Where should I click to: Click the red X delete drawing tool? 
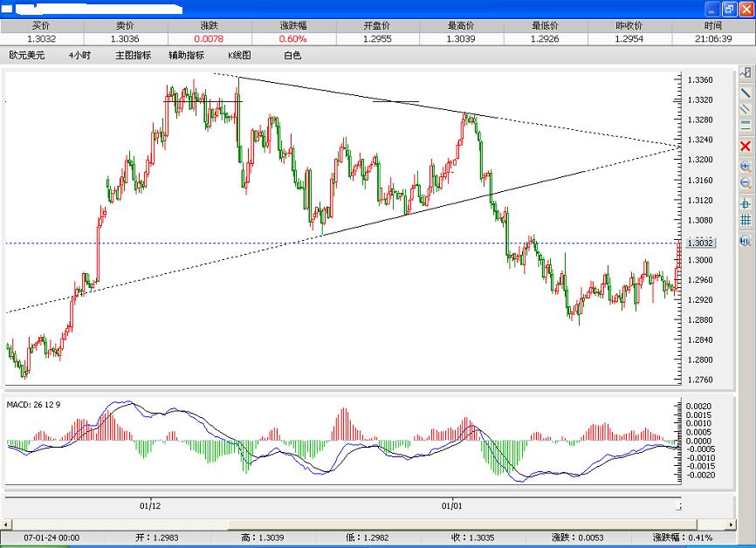(746, 147)
